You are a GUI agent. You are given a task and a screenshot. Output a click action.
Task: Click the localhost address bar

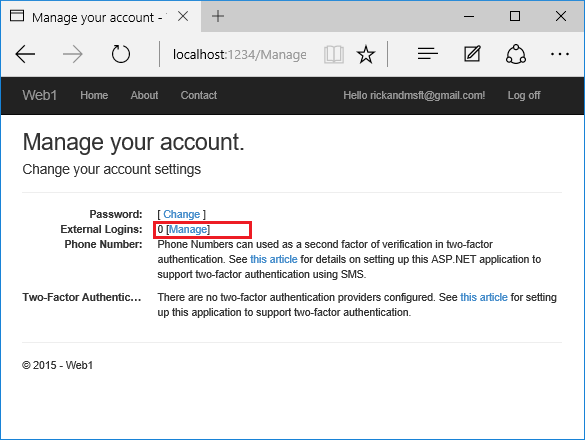(240, 54)
